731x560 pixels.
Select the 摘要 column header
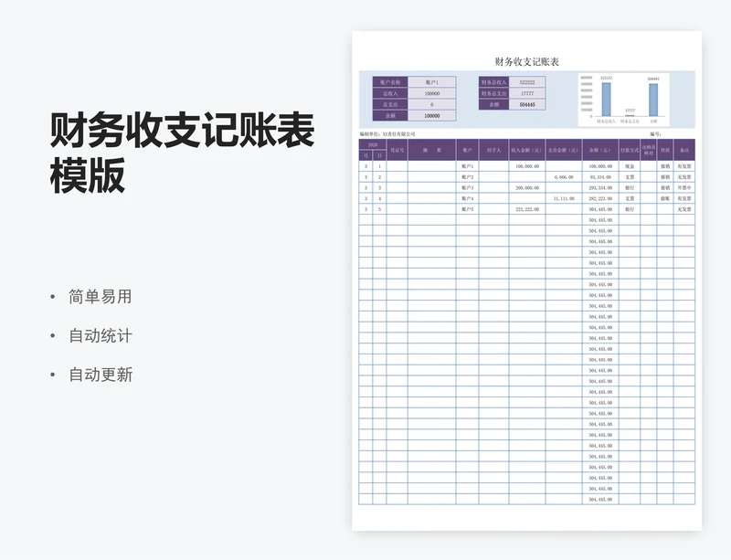(431, 150)
